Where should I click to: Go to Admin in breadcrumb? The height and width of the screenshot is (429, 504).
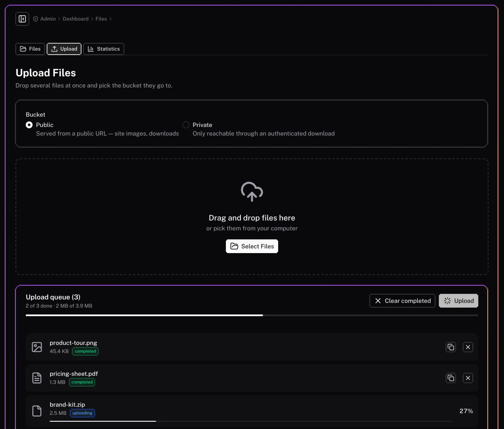48,19
